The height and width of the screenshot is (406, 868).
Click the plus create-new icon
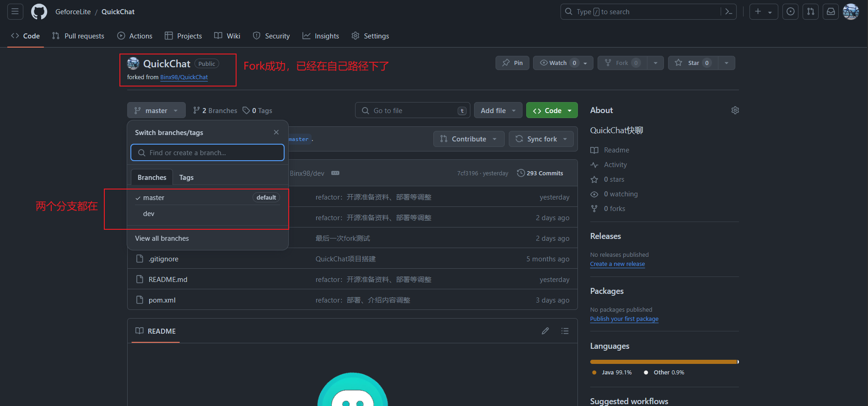[758, 11]
